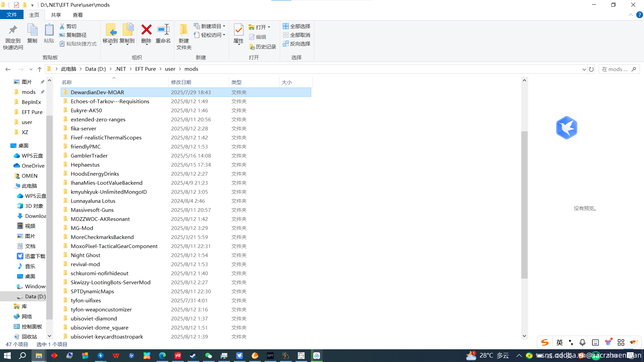
Task: Click the Properties (属性) icon
Action: [238, 30]
